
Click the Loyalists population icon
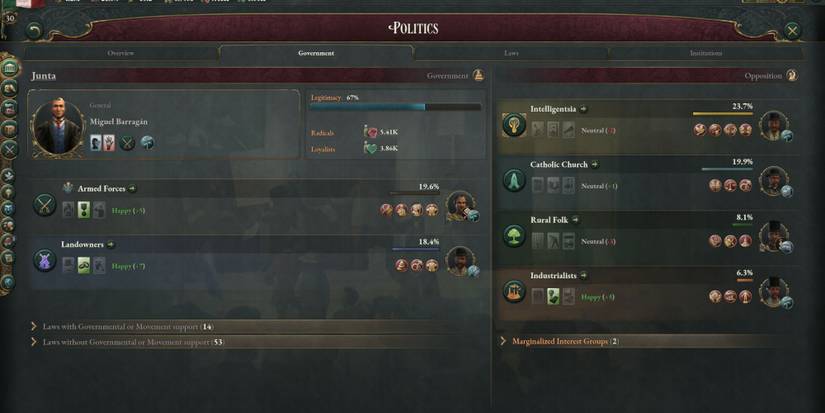pyautogui.click(x=370, y=148)
